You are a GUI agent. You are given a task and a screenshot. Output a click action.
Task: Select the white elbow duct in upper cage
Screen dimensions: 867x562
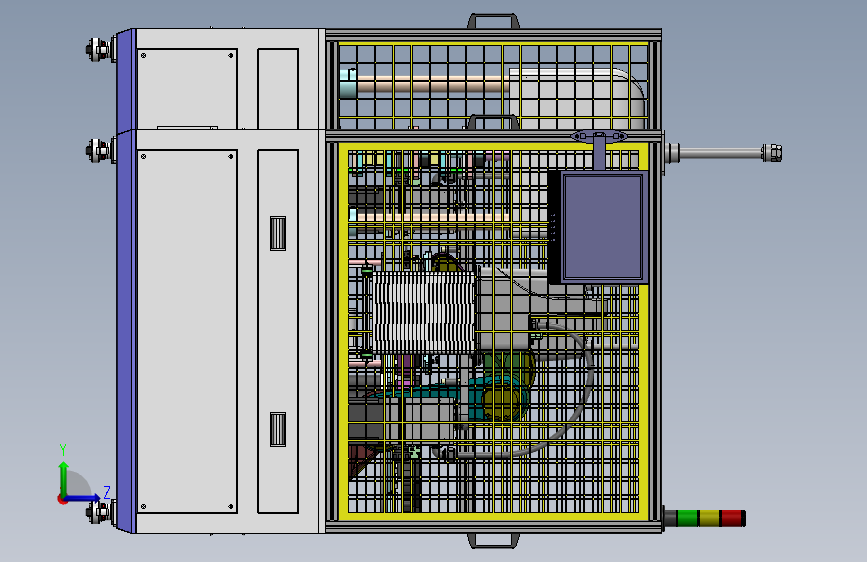(x=576, y=98)
